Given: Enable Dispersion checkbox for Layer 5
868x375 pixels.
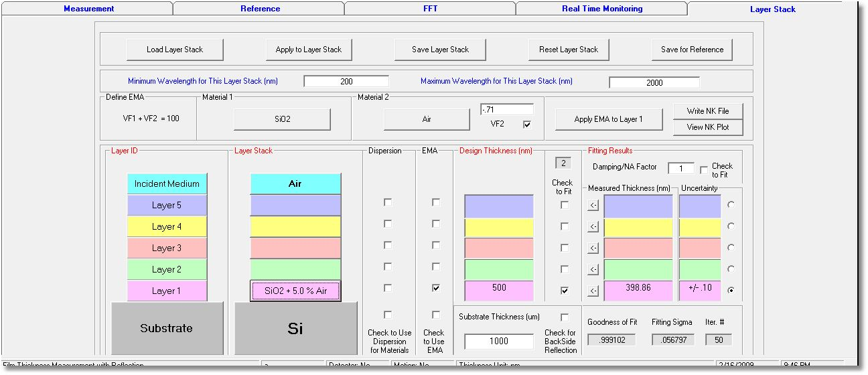Looking at the screenshot, I should tap(388, 202).
